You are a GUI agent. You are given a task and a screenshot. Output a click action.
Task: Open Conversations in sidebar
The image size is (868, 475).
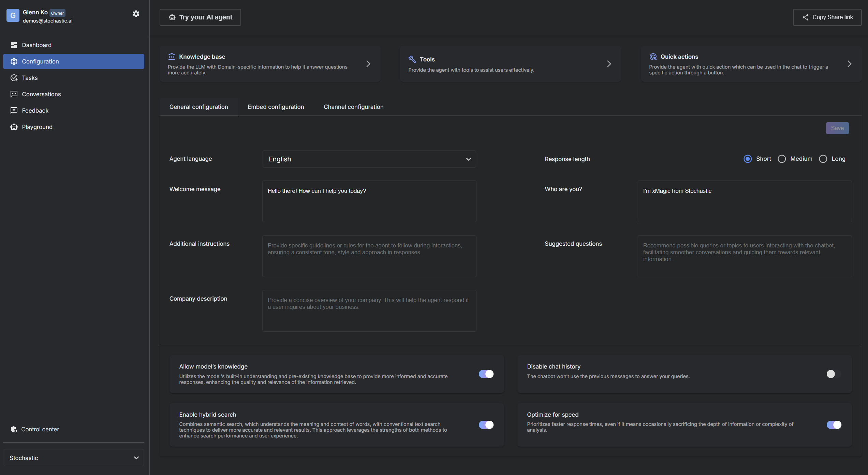[74, 94]
